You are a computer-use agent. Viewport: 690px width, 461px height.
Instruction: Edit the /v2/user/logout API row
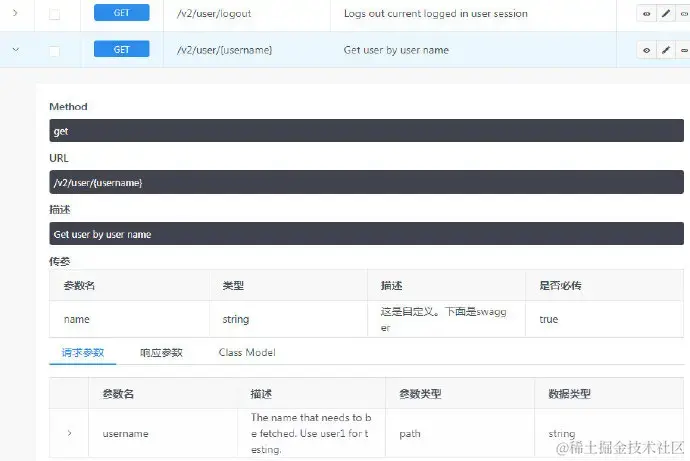666,14
